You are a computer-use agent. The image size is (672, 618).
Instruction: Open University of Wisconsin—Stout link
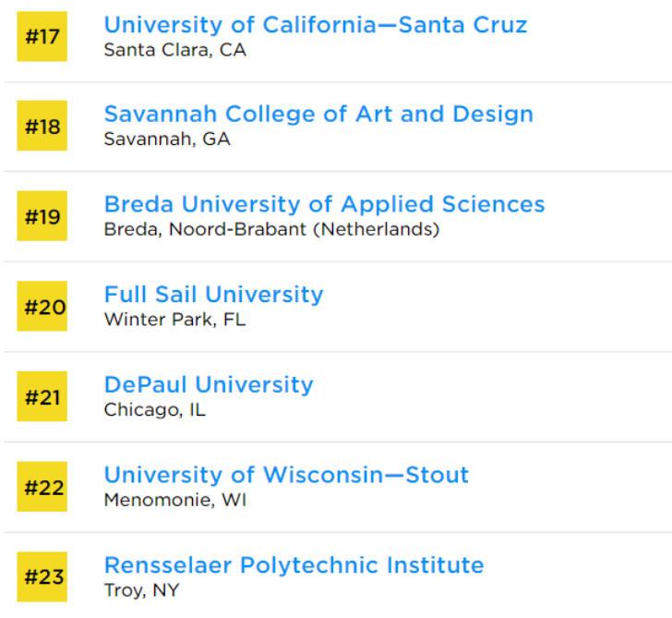tap(286, 475)
